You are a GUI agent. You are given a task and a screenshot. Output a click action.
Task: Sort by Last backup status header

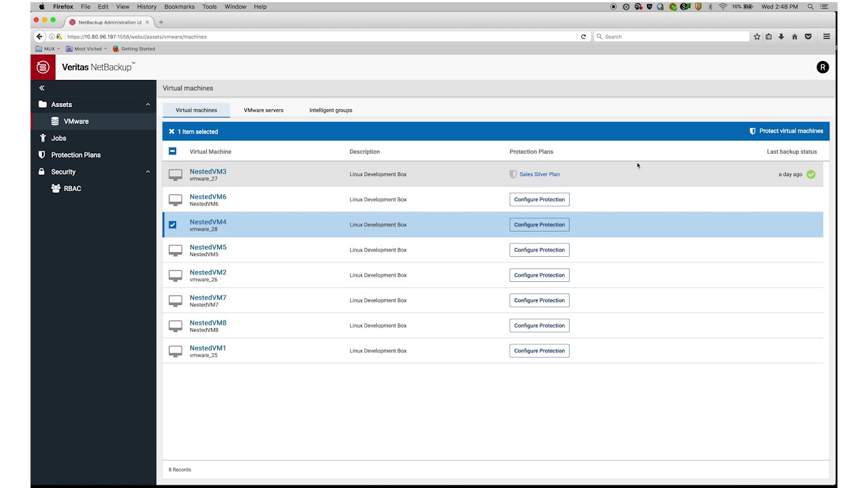[792, 152]
